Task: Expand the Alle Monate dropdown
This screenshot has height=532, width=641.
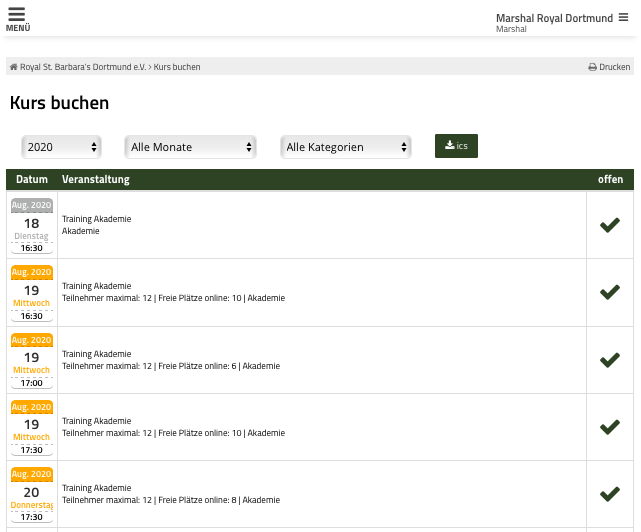Action: point(191,147)
